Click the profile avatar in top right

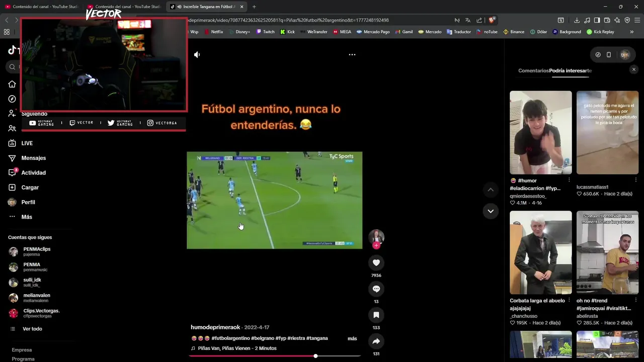tap(625, 54)
